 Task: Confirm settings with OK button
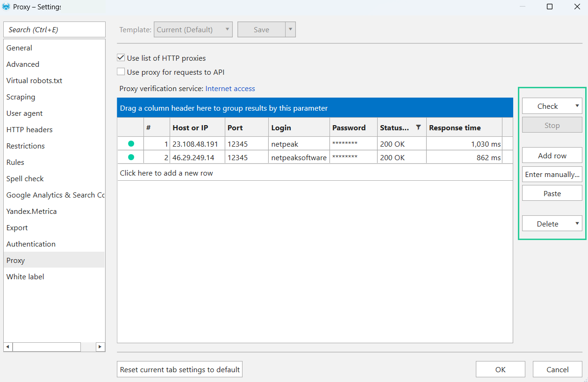[501, 369]
